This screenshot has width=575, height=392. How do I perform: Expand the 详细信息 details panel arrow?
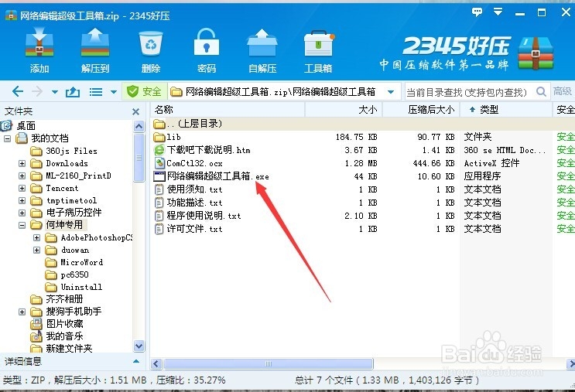[136, 362]
